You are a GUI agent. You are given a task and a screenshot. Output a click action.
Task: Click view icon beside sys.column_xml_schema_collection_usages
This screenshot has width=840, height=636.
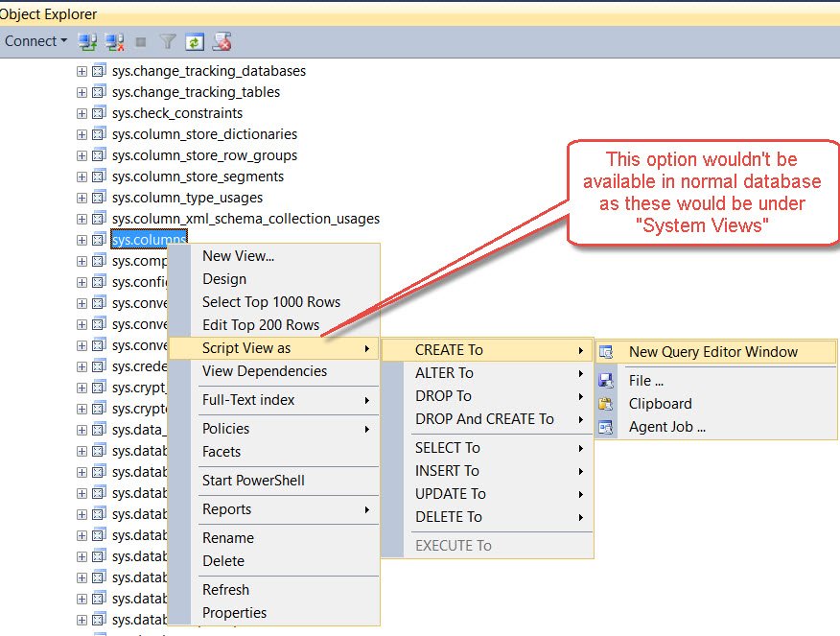point(99,219)
